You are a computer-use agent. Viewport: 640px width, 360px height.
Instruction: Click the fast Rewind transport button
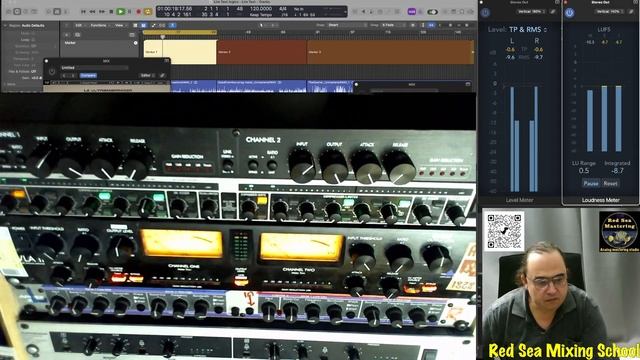point(93,12)
